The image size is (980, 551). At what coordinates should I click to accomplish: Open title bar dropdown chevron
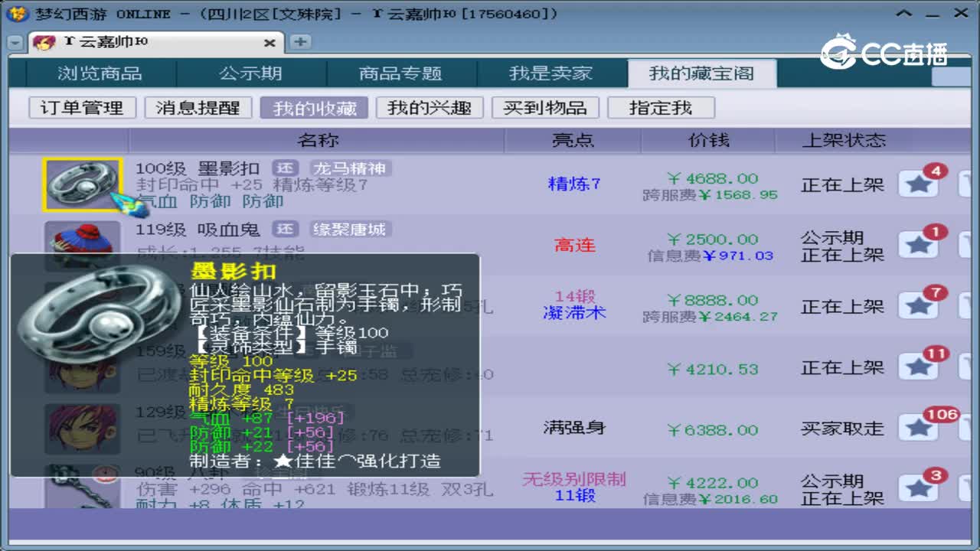point(904,14)
